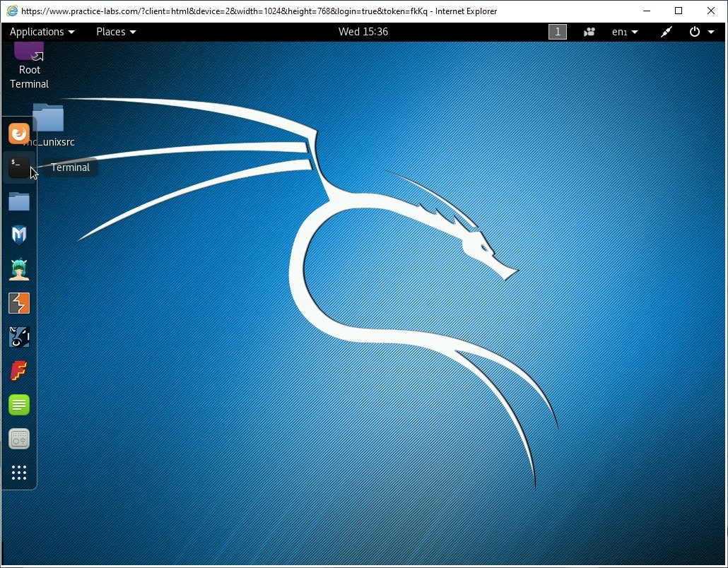Show all applications grid
728x568 pixels.
pos(19,473)
